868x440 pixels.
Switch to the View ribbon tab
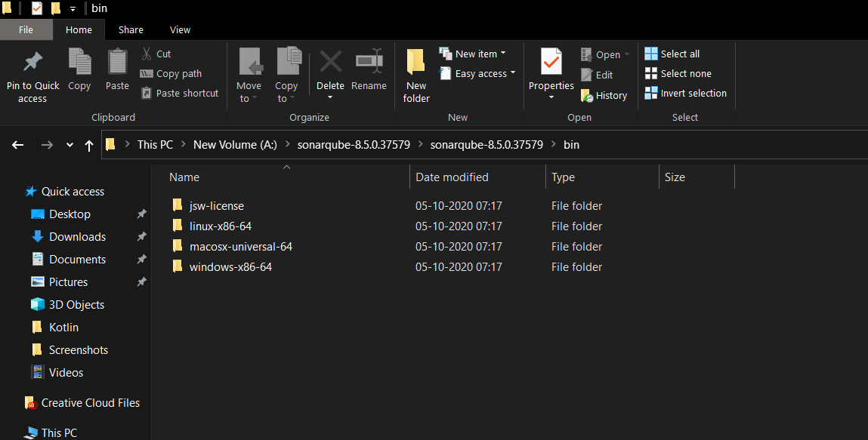tap(180, 30)
